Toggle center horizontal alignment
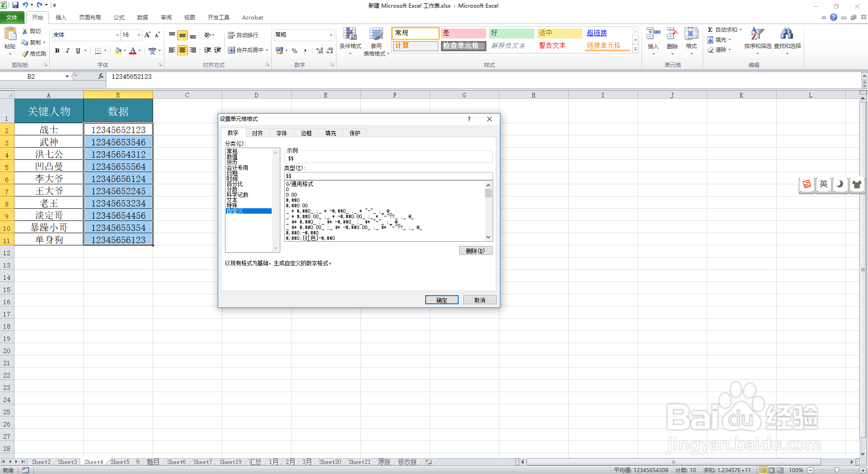This screenshot has width=868, height=474. 182,50
